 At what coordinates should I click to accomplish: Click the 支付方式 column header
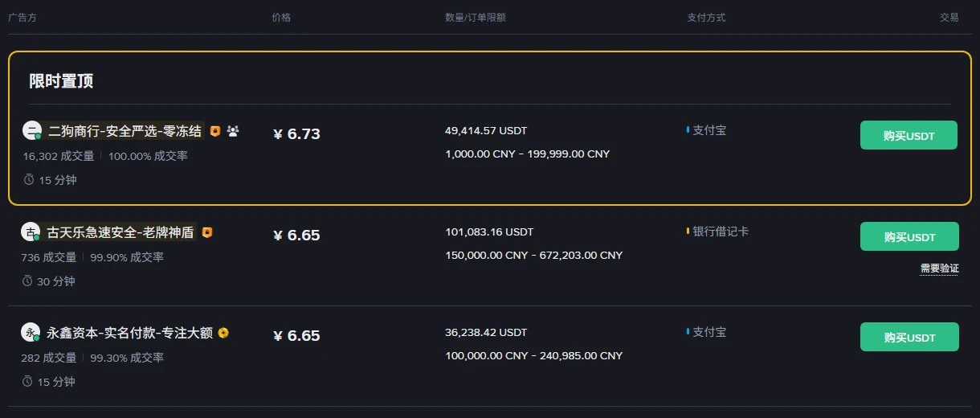coord(706,17)
